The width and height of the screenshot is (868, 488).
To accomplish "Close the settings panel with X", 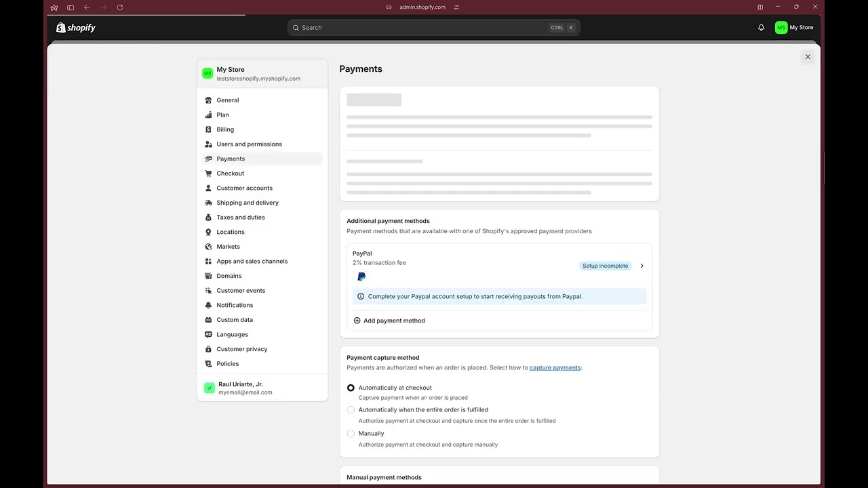I will pyautogui.click(x=808, y=57).
